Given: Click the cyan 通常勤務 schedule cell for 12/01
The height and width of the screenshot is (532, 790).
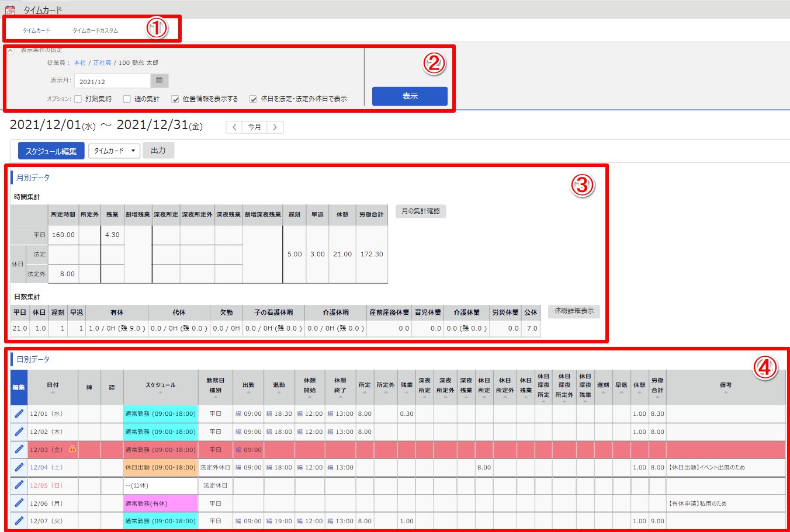Looking at the screenshot, I should [x=161, y=413].
